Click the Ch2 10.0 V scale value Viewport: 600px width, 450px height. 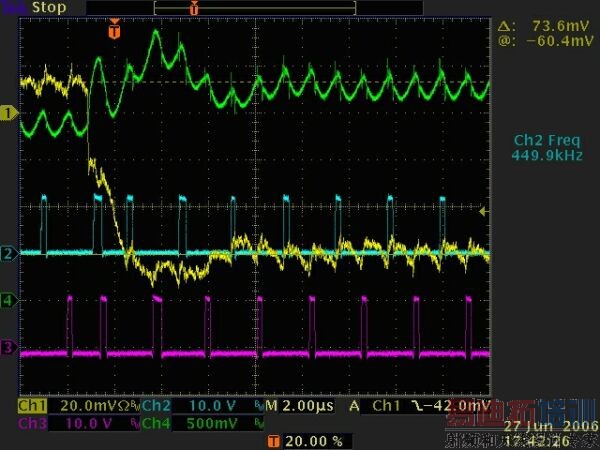(212, 406)
